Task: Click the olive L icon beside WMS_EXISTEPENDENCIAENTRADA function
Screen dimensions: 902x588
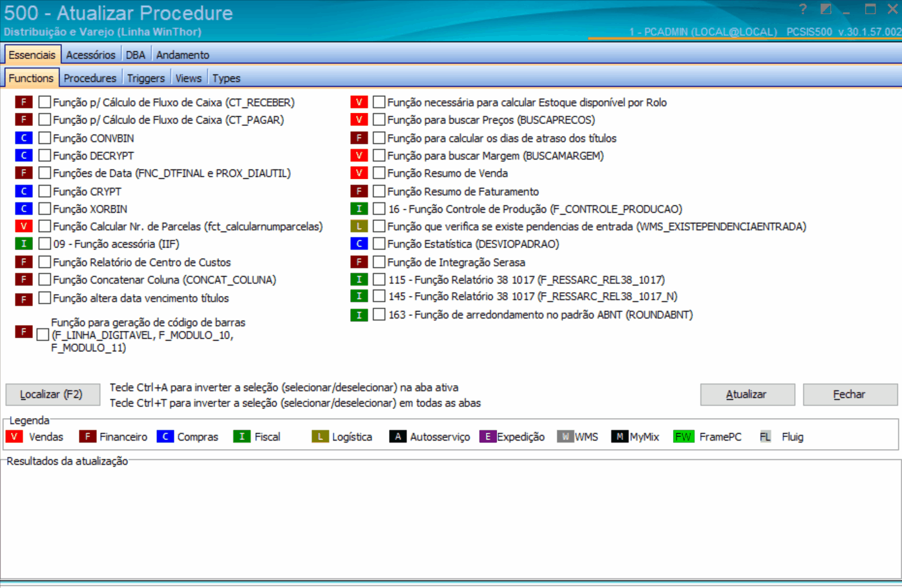Action: click(x=359, y=226)
